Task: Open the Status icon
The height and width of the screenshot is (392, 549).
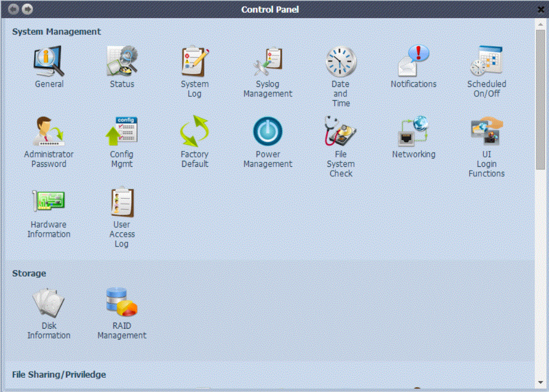Action: click(122, 61)
